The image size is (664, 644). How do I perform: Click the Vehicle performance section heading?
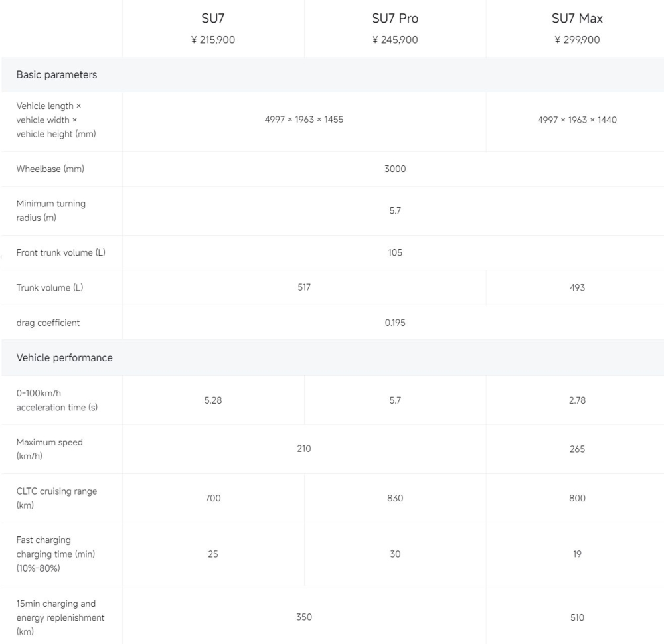pyautogui.click(x=64, y=357)
